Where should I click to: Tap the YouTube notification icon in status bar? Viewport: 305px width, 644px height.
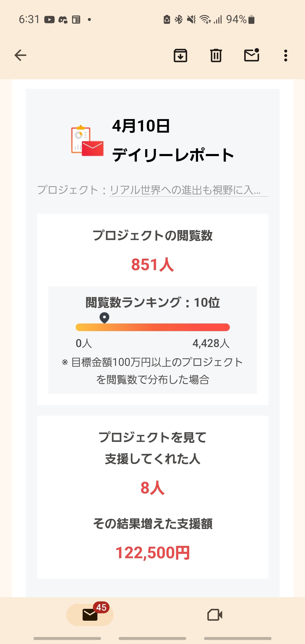tap(50, 19)
